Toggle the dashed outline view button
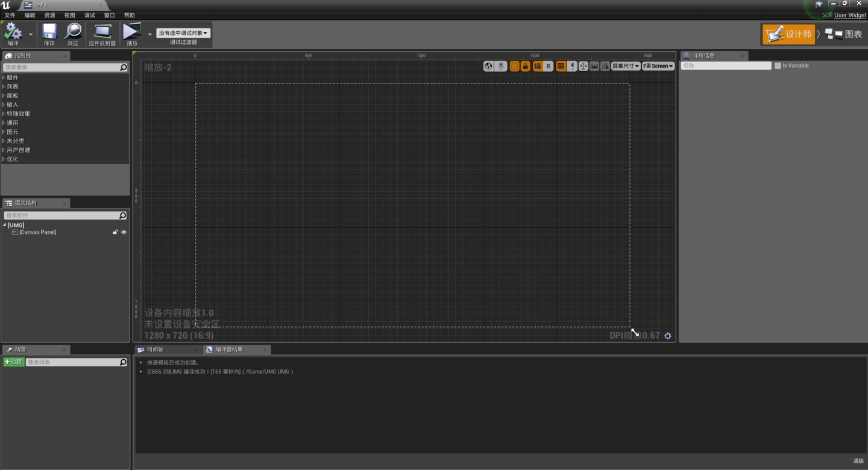Image resolution: width=868 pixels, height=470 pixels. click(514, 66)
